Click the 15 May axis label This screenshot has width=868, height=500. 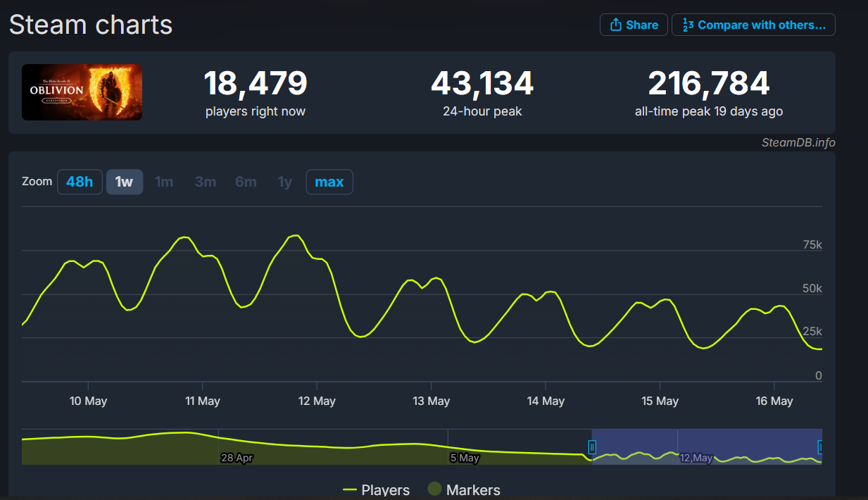pyautogui.click(x=660, y=401)
